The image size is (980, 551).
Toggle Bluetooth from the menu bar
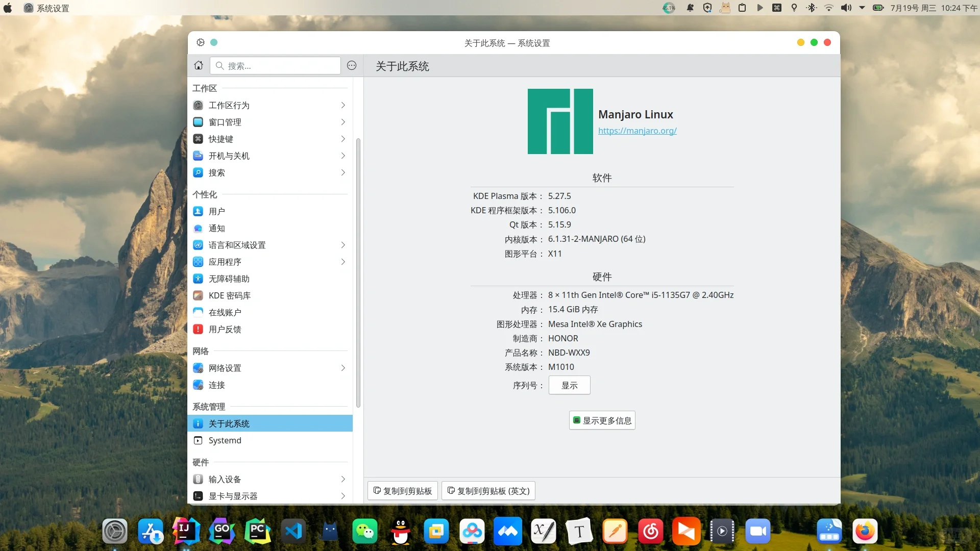pos(811,8)
